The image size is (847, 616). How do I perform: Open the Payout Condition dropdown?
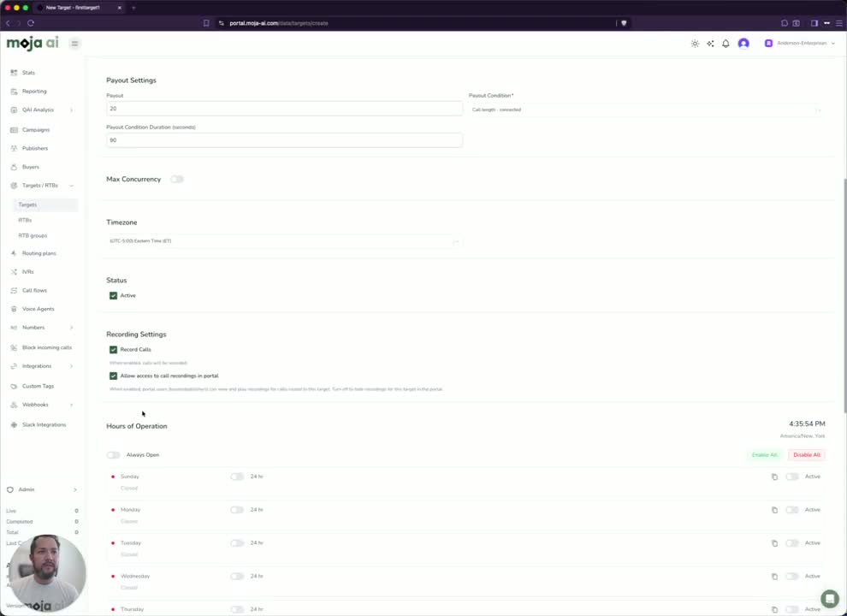646,110
